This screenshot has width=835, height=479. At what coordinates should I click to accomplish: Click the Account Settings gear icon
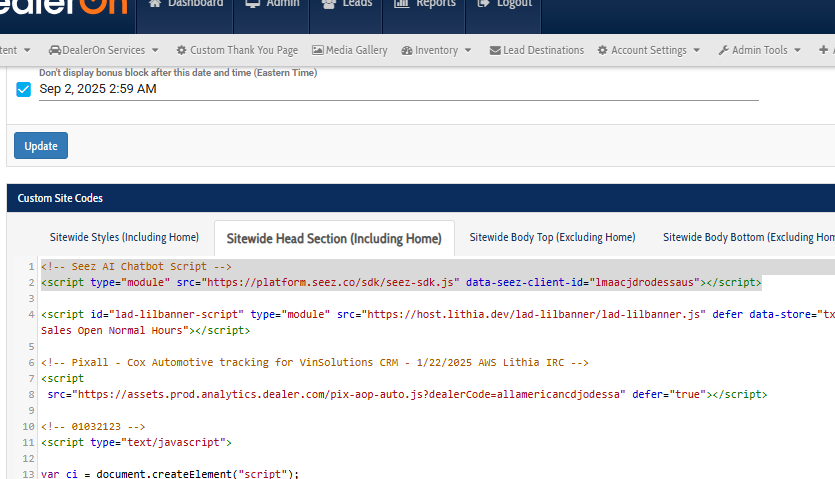tap(602, 50)
